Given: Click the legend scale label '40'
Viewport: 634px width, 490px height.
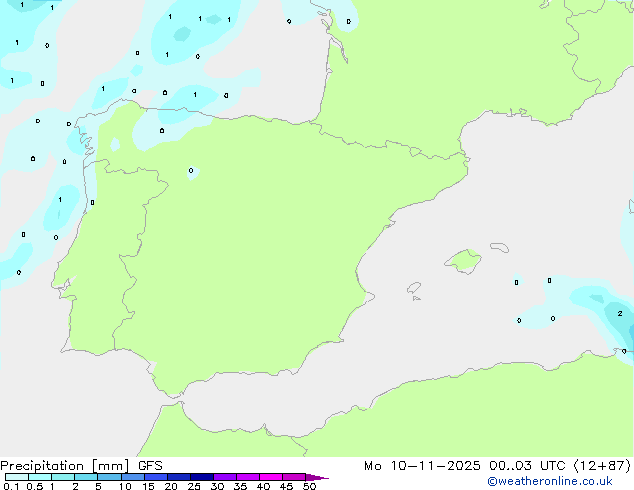Looking at the screenshot, I should [263, 486].
